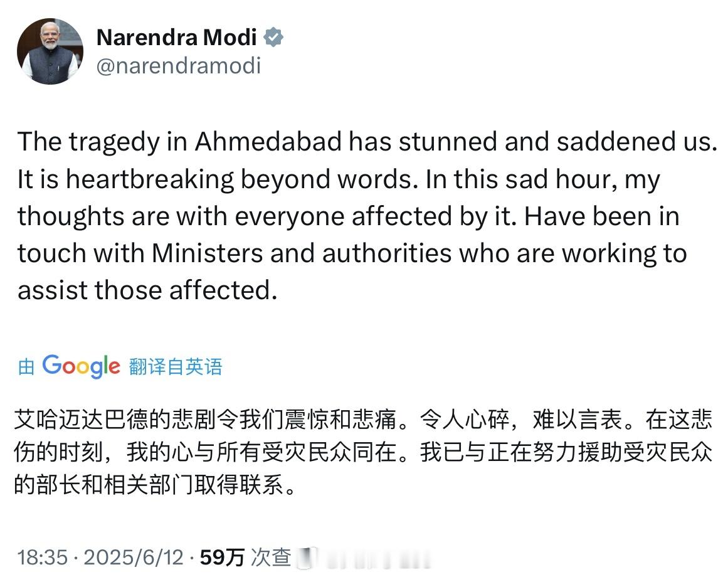Click the blue verified badge icon
This screenshot has width=728, height=577.
(273, 38)
